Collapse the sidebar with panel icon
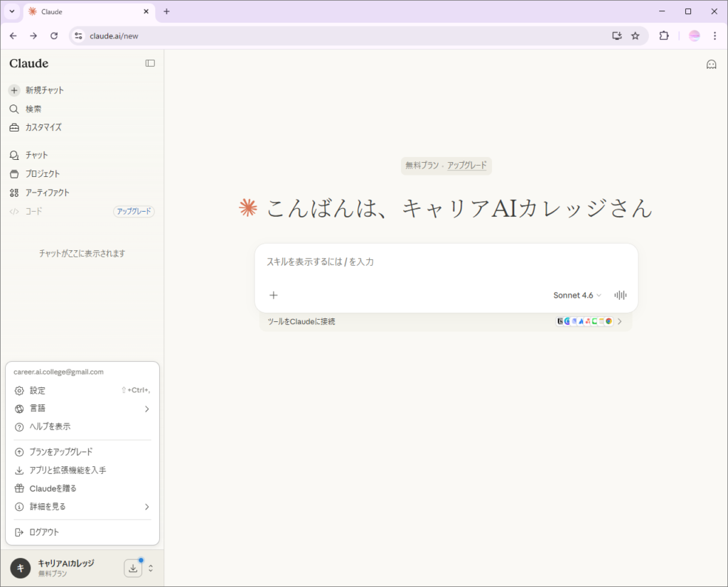This screenshot has height=587, width=728. [150, 63]
